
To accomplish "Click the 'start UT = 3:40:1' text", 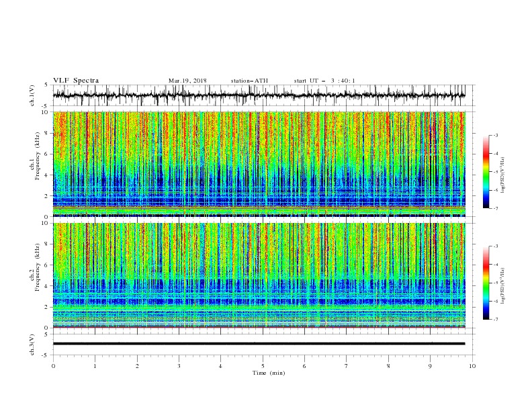I will [324, 81].
